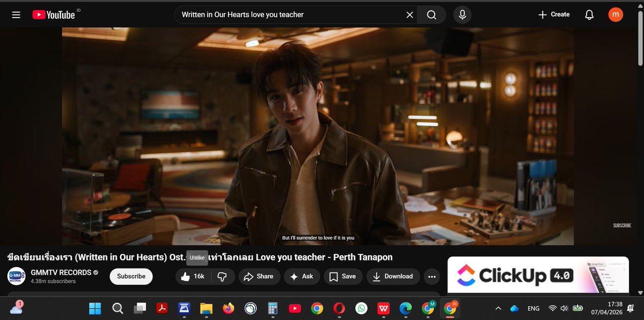Image resolution: width=644 pixels, height=320 pixels.
Task: Open the YouTube app in the taskbar
Action: [x=295, y=308]
